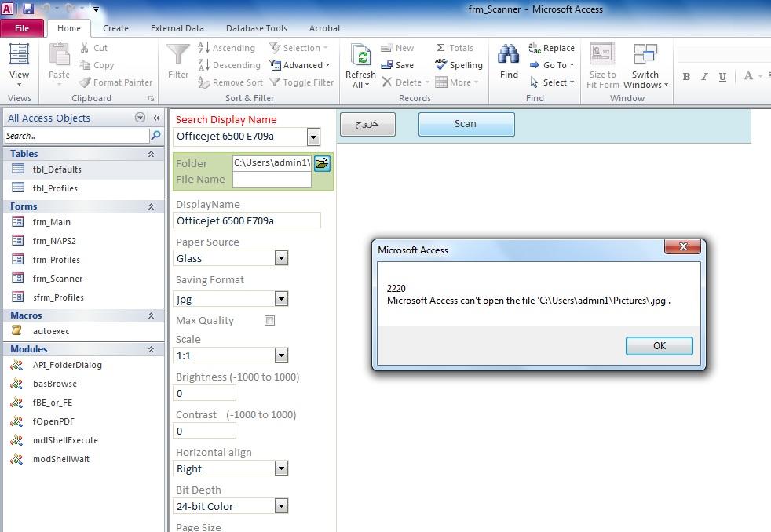Viewport: 771px width, 532px height.
Task: Sort Ascending from the ribbon
Action: (x=227, y=48)
